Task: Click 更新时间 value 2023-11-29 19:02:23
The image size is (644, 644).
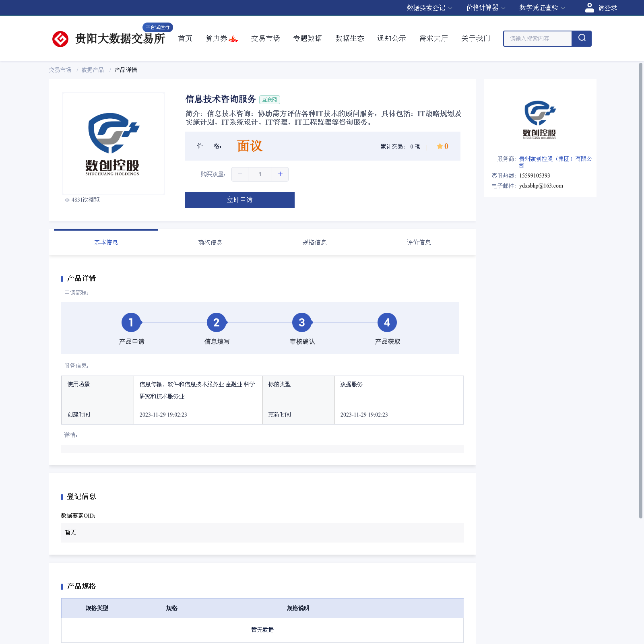Action: (364, 415)
